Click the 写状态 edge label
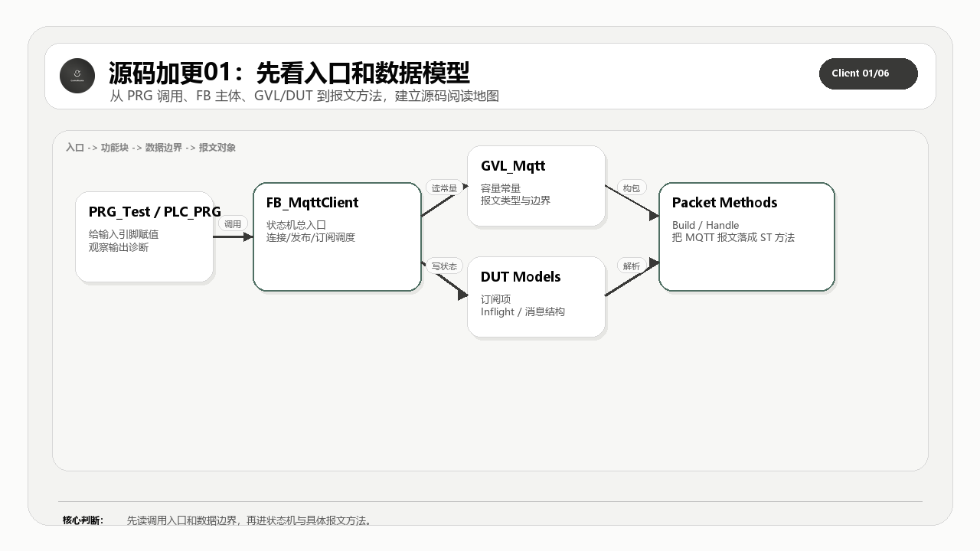980x551 pixels. click(x=444, y=266)
